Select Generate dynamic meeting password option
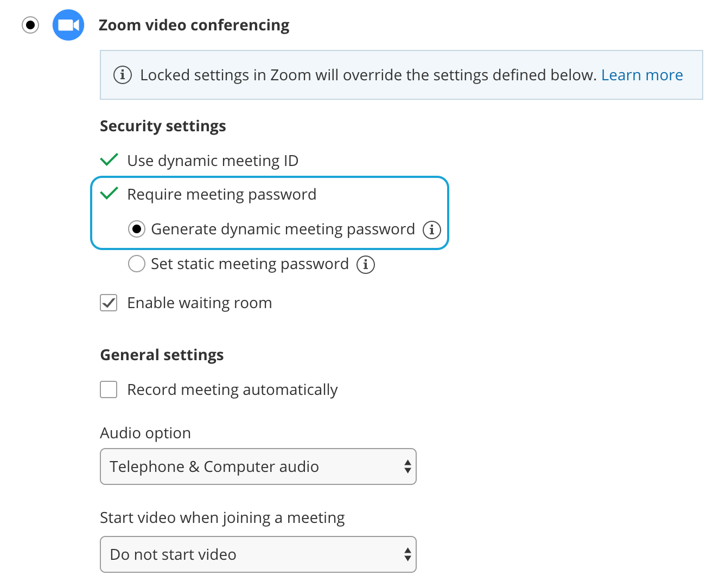Viewport: 726px width, 588px height. [x=137, y=229]
